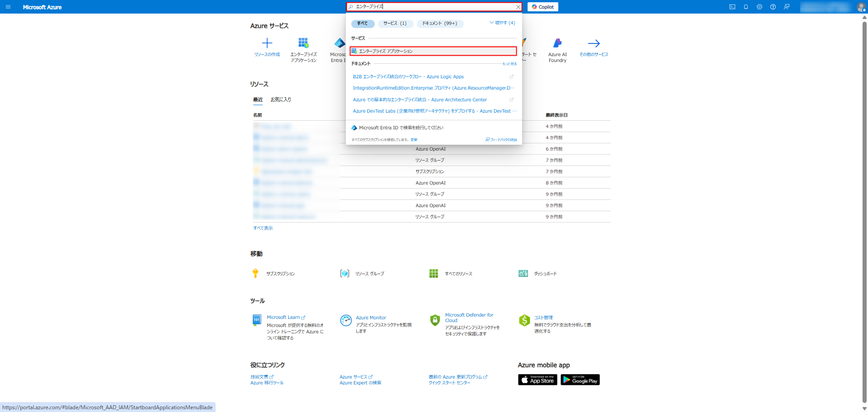Click Microsoft Learn book icon
The height and width of the screenshot is (412, 868).
256,320
